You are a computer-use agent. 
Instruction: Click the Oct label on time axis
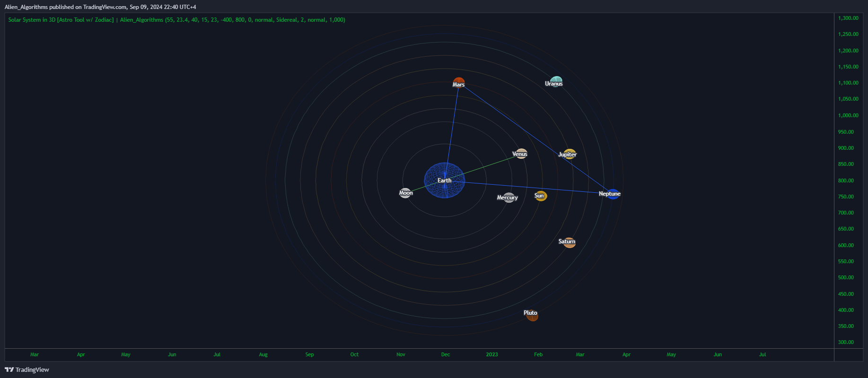[354, 354]
